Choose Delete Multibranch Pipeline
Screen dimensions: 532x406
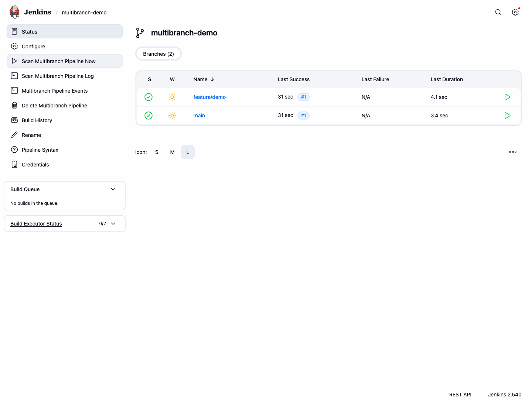pos(65,105)
